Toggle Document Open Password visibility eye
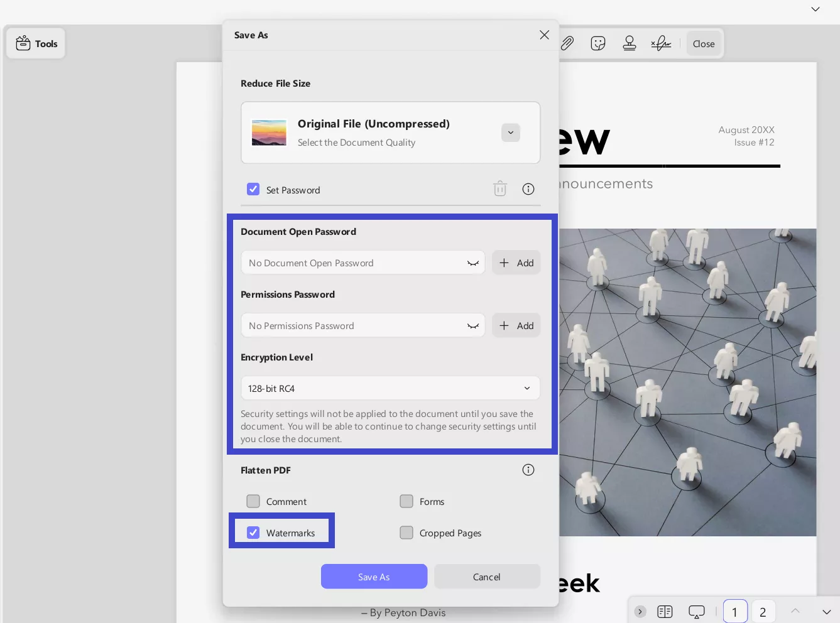The height and width of the screenshot is (623, 840). pyautogui.click(x=473, y=263)
